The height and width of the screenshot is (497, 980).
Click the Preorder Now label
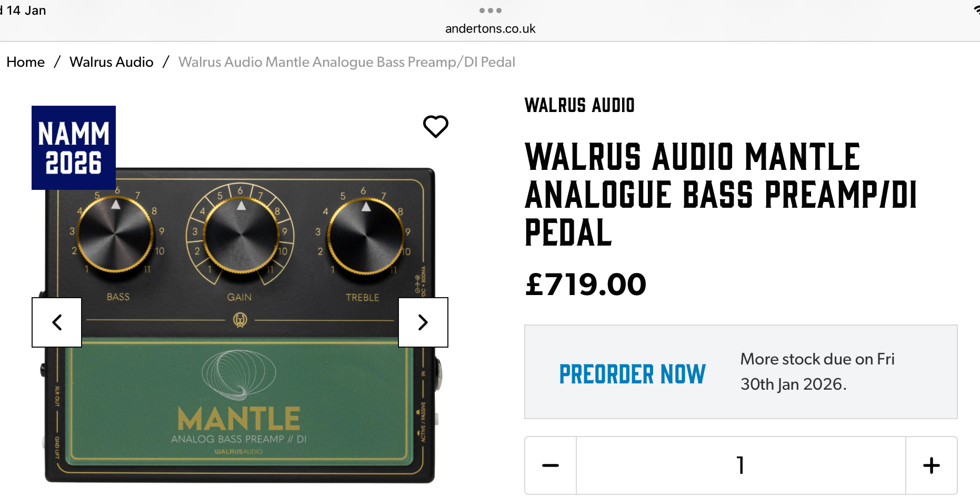coord(632,374)
